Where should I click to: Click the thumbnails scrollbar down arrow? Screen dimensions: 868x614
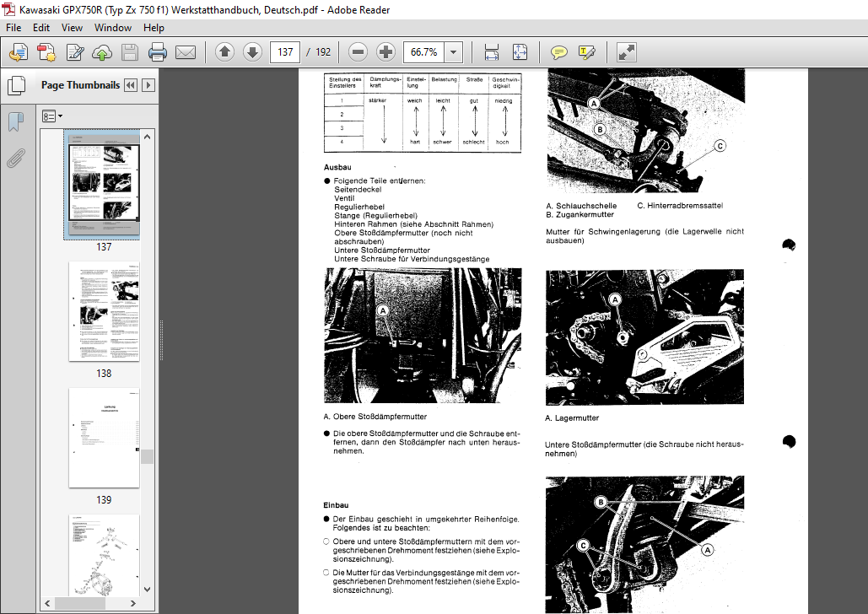148,589
